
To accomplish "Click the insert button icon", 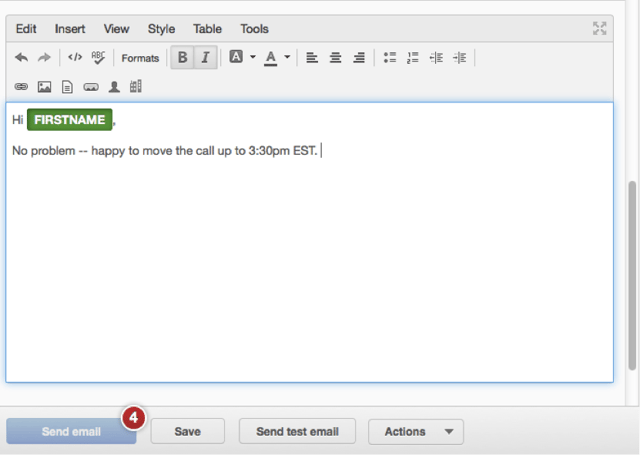I will (91, 87).
